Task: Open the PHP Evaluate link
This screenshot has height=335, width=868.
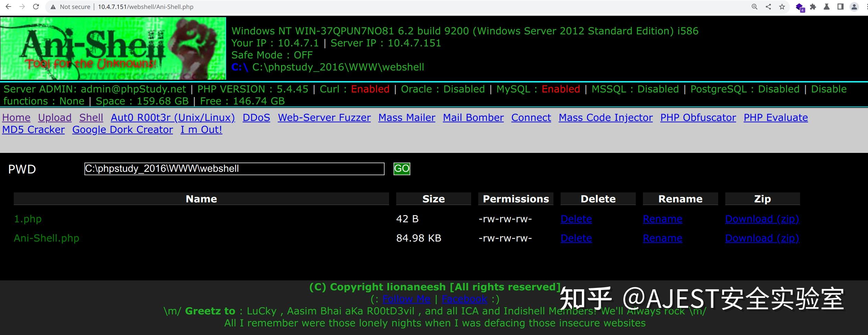Action: point(776,118)
